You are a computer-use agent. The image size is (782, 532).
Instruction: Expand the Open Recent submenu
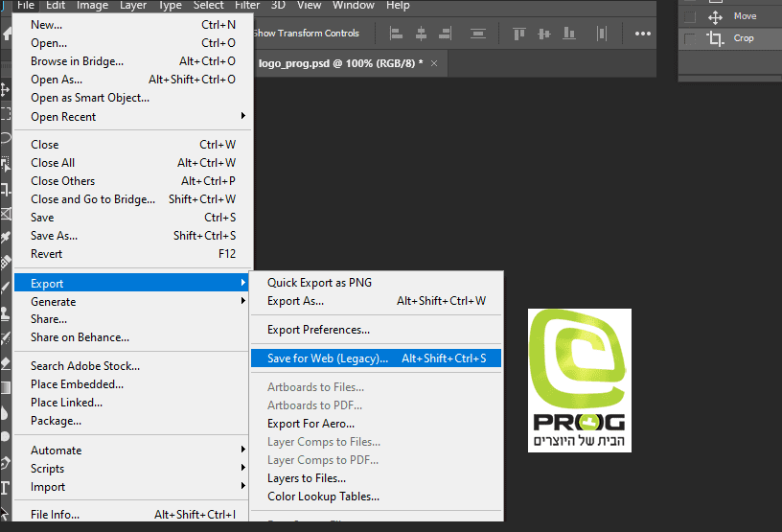point(133,117)
